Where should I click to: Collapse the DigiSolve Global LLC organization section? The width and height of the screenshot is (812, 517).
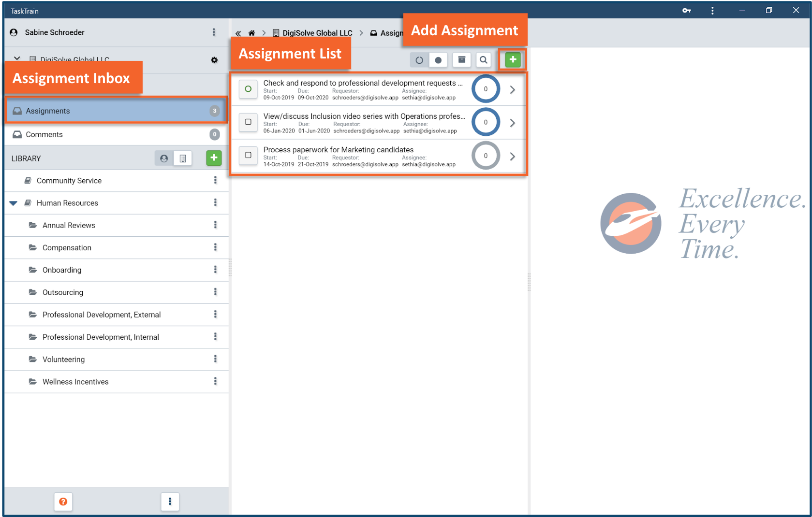point(17,58)
